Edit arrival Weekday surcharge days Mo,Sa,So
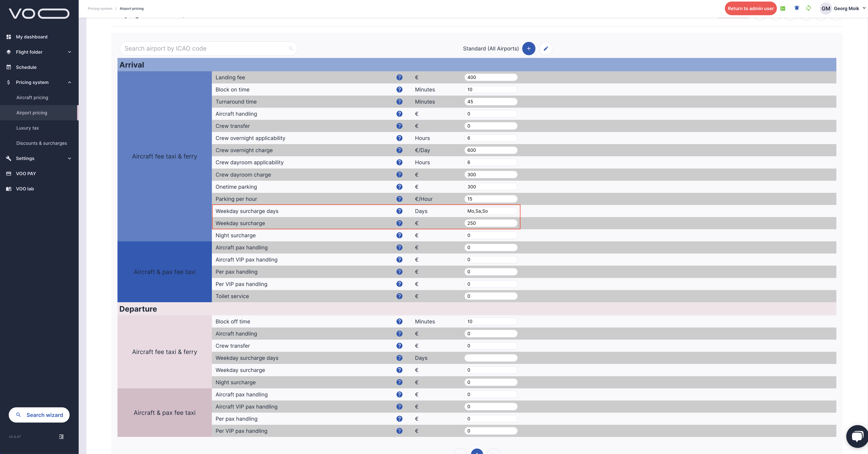 coord(491,211)
